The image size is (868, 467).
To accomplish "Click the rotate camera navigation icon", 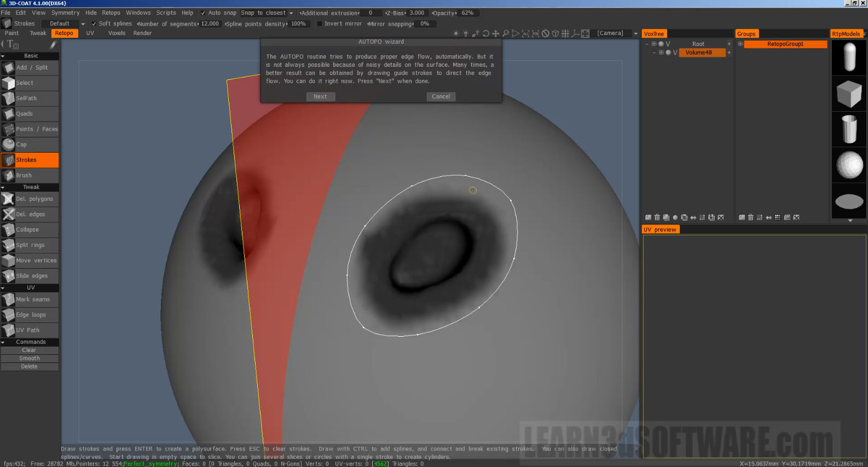I will tap(486, 33).
